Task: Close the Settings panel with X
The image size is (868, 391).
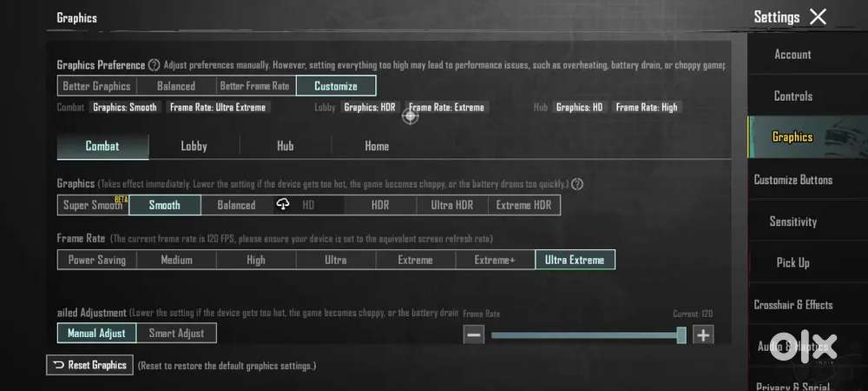Action: point(818,17)
